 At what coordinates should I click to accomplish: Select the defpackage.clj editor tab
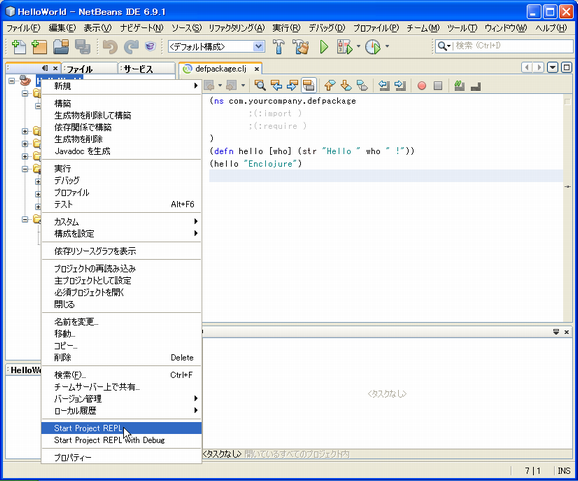pos(220,69)
